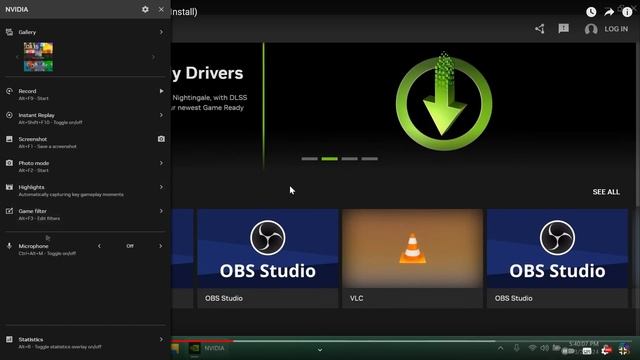Switch microphone mode with the left arrow
Image resolution: width=640 pixels, height=360 pixels.
99,246
